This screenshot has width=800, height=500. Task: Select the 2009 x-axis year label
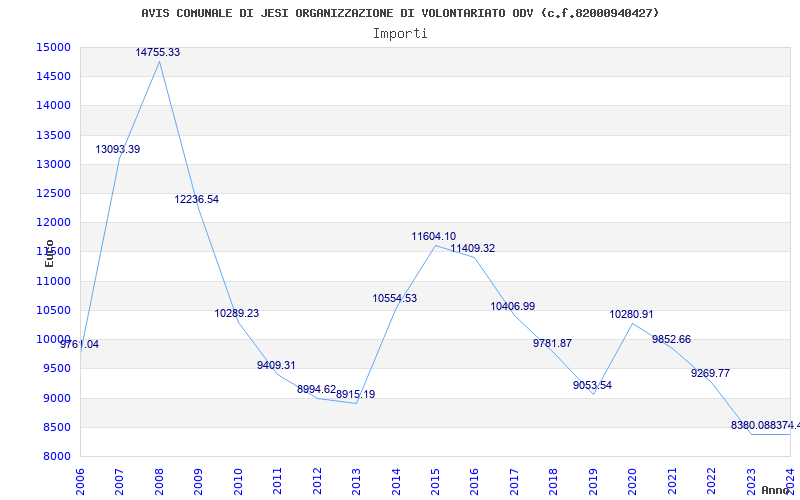[x=198, y=482]
